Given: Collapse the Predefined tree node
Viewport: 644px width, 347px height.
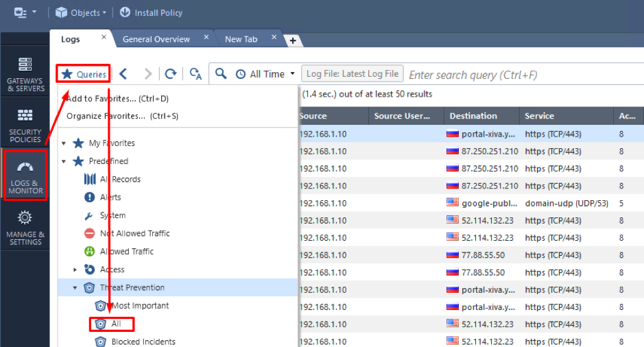Looking at the screenshot, I should (64, 161).
